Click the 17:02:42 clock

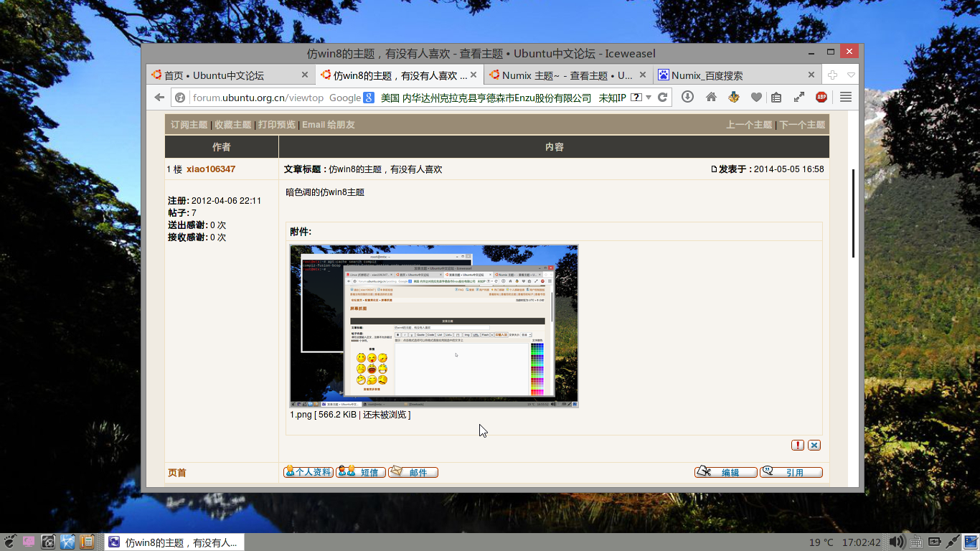tap(861, 542)
